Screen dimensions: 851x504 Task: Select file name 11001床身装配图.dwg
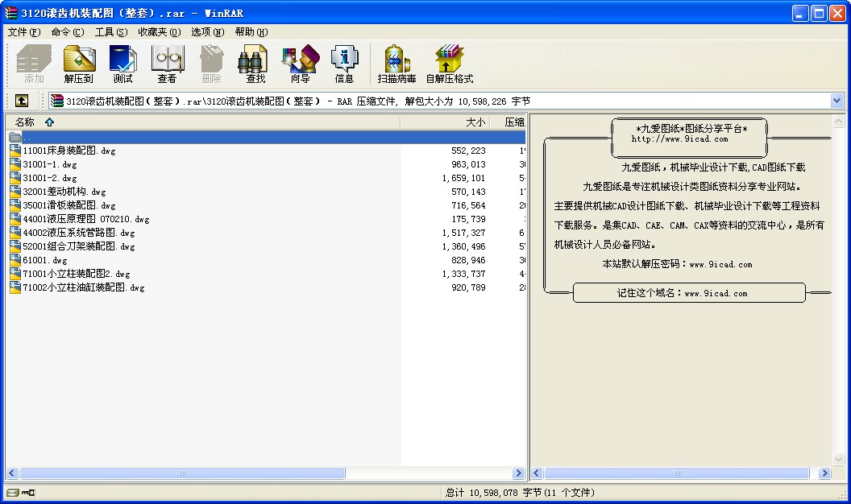point(69,151)
